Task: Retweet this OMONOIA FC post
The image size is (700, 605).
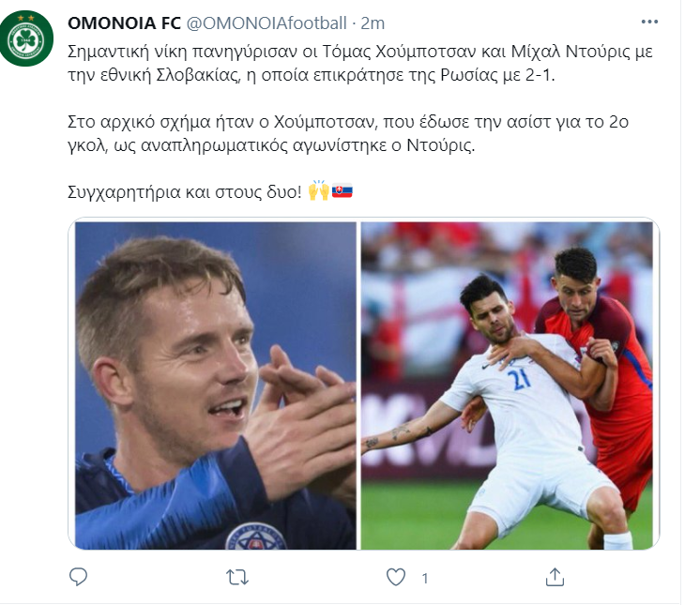Action: click(237, 578)
